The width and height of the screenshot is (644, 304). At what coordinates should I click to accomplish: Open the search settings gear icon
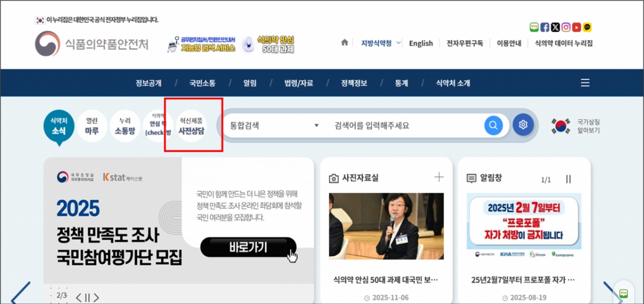[x=523, y=125]
